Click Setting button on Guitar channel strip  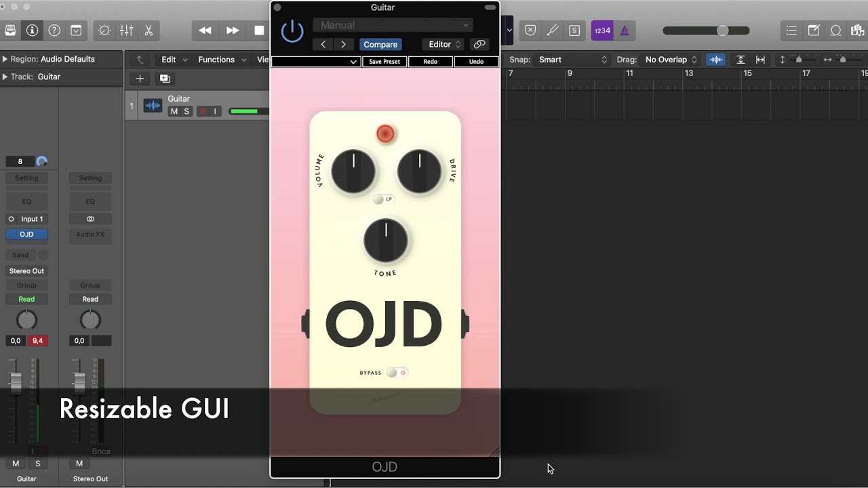[x=26, y=178]
